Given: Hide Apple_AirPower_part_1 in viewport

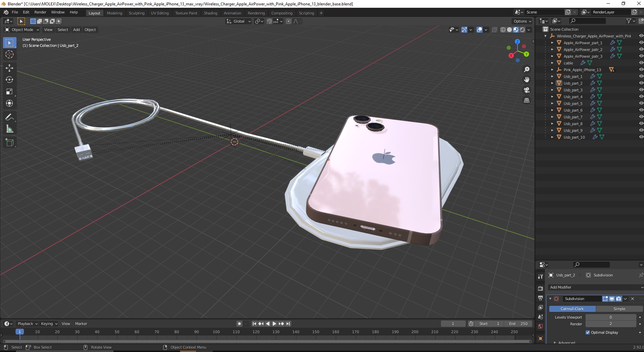Looking at the screenshot, I should (641, 43).
